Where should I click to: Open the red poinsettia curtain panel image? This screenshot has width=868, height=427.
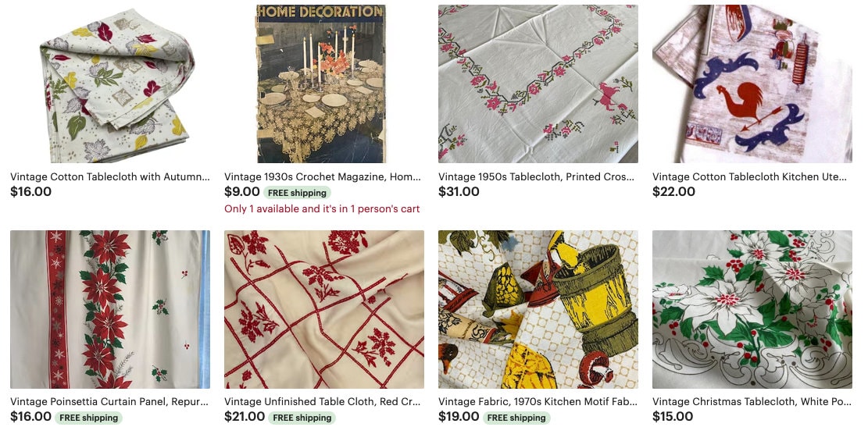point(110,309)
